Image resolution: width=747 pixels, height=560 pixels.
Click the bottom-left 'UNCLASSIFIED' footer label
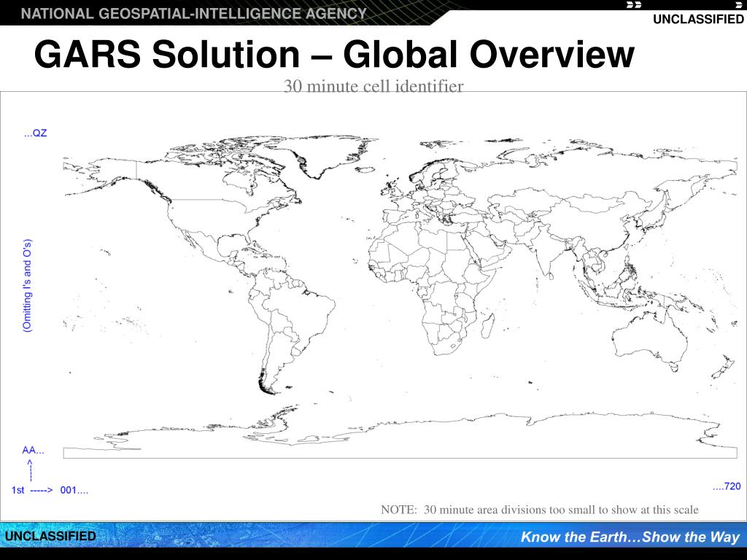50,536
